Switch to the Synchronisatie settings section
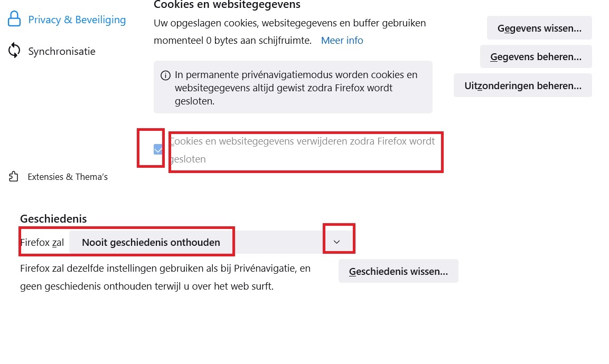 pos(61,51)
